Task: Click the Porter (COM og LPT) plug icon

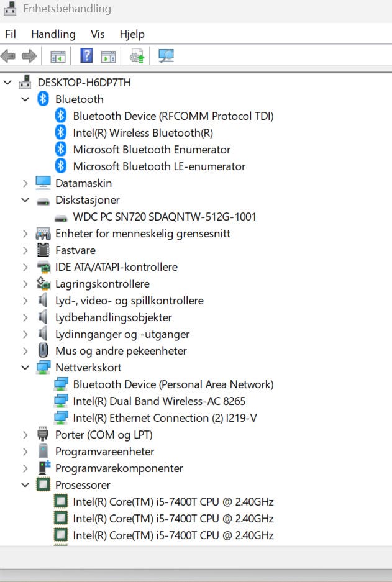Action: coord(43,434)
